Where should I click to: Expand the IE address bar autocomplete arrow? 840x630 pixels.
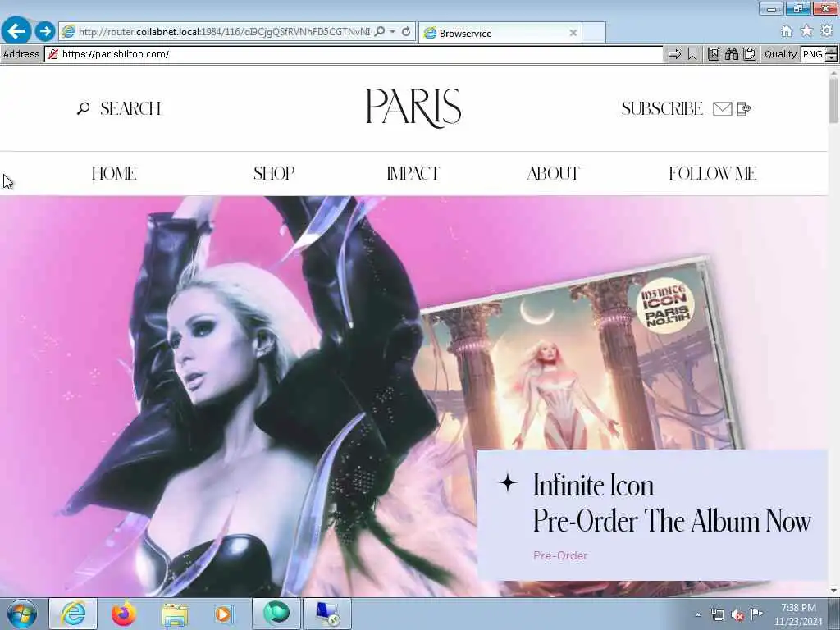click(393, 32)
